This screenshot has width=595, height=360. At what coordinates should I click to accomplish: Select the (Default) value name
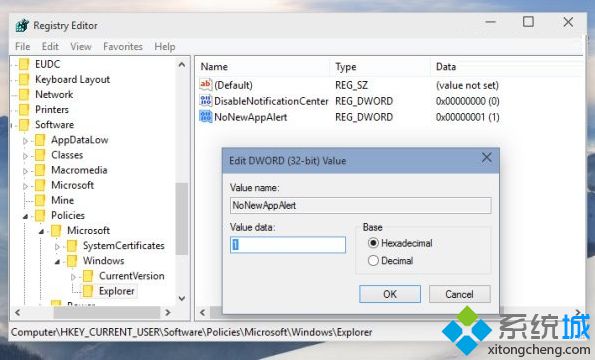pos(233,85)
